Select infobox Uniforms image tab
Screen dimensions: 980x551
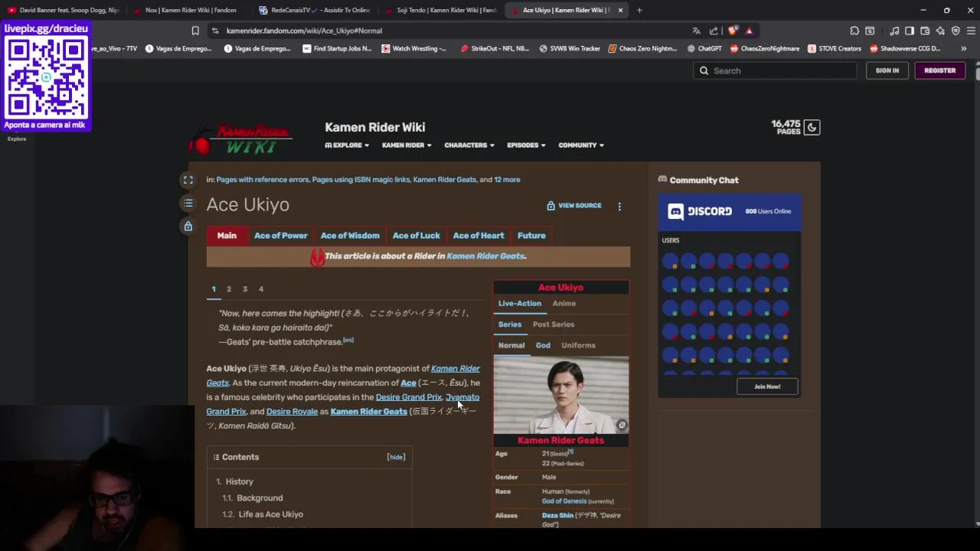click(578, 345)
